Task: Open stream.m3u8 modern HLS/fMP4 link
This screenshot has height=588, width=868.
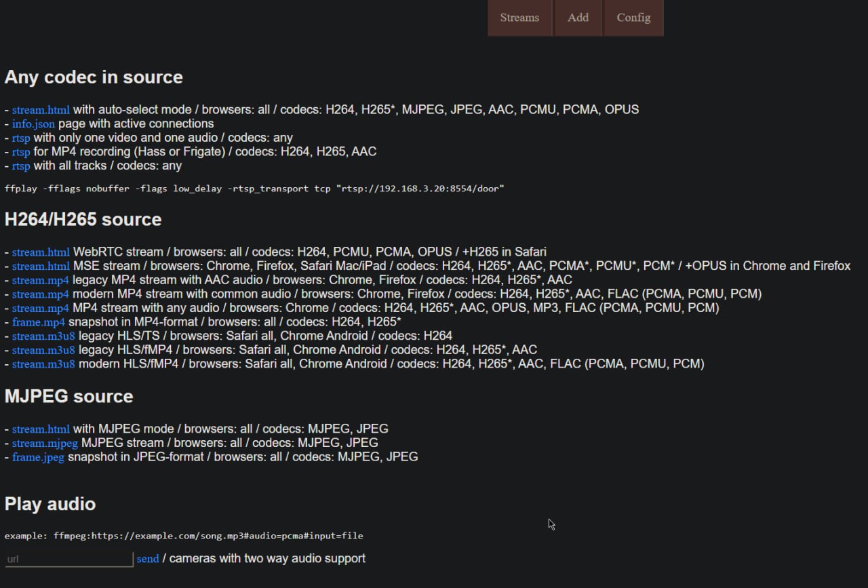Action: (x=43, y=364)
